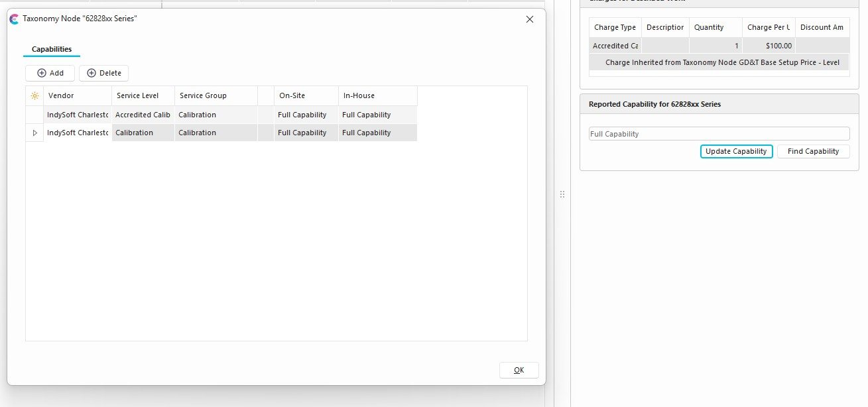Click the app logo in dialog title bar
868x407 pixels.
[14, 19]
